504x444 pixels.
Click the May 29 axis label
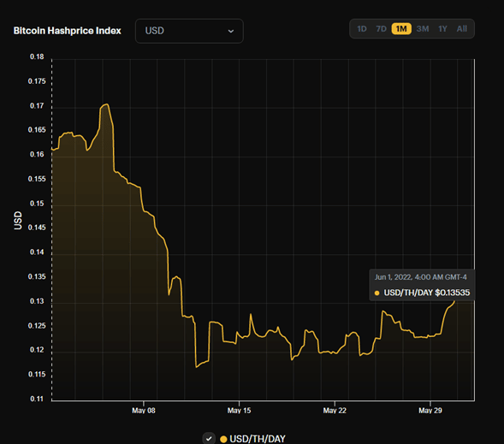click(430, 411)
